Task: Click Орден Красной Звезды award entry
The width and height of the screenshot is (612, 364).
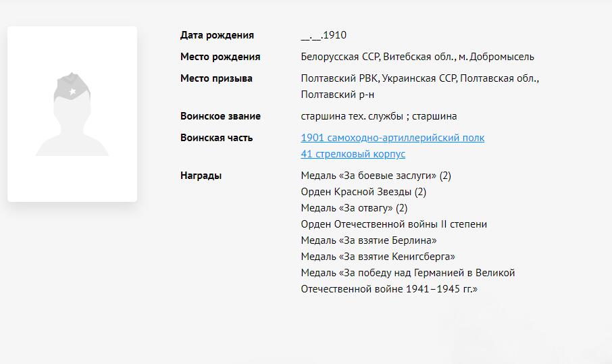Action: coord(363,192)
